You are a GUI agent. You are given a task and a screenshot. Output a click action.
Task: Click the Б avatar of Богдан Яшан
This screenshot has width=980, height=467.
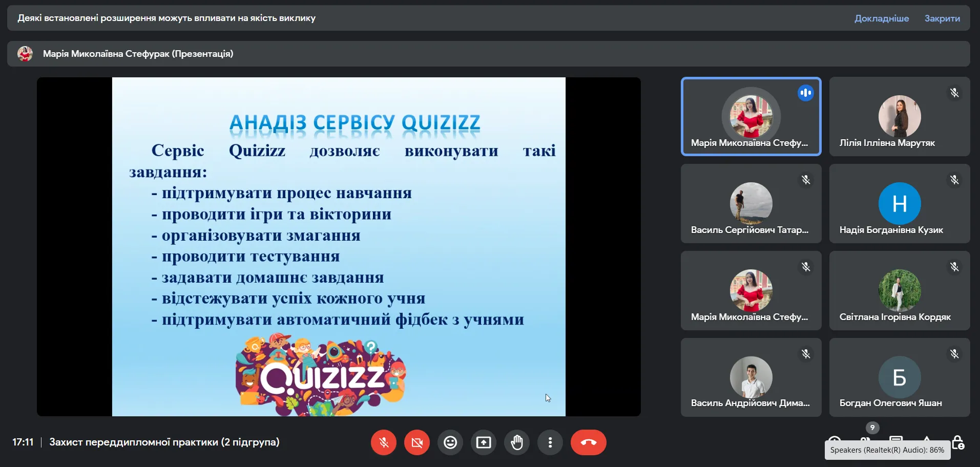coord(900,377)
